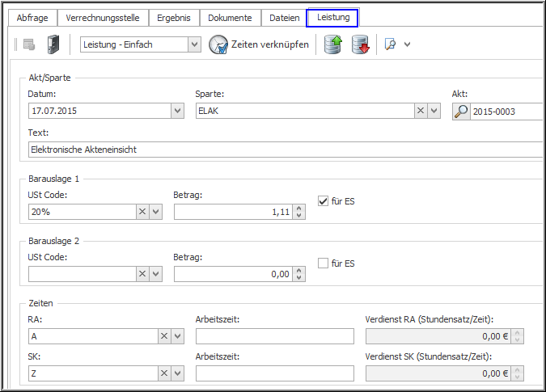Image resolution: width=546 pixels, height=392 pixels.
Task: Click the binder folder icon in toolbar
Action: tap(53, 44)
